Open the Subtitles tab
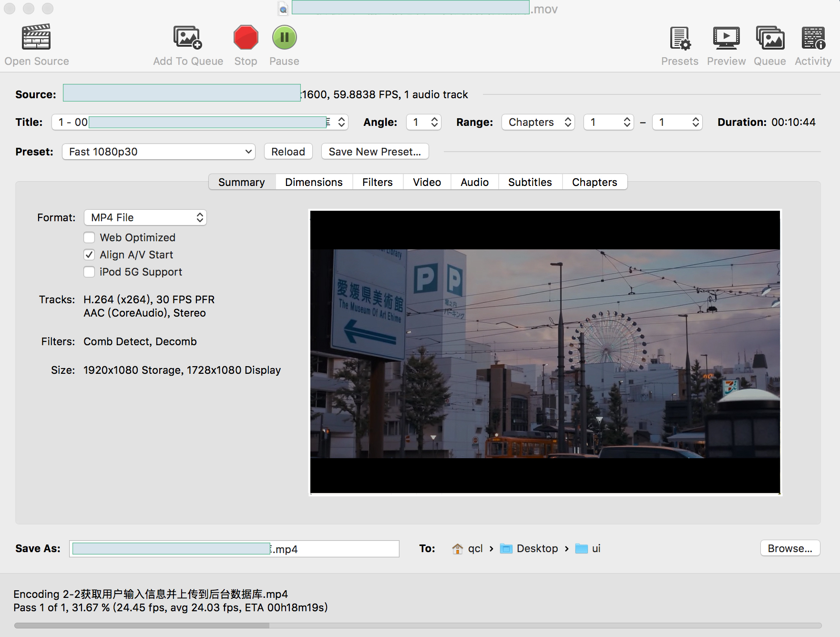The height and width of the screenshot is (637, 840). coord(530,182)
